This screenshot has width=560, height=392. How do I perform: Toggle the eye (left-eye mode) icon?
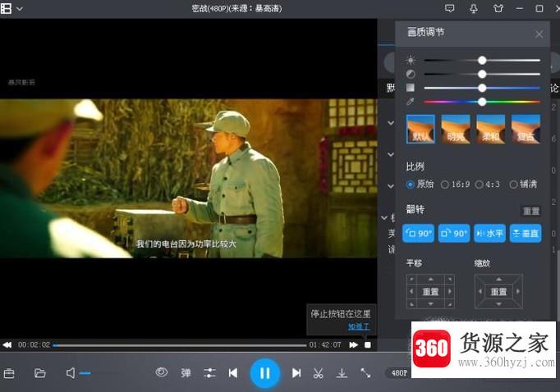coord(162,373)
